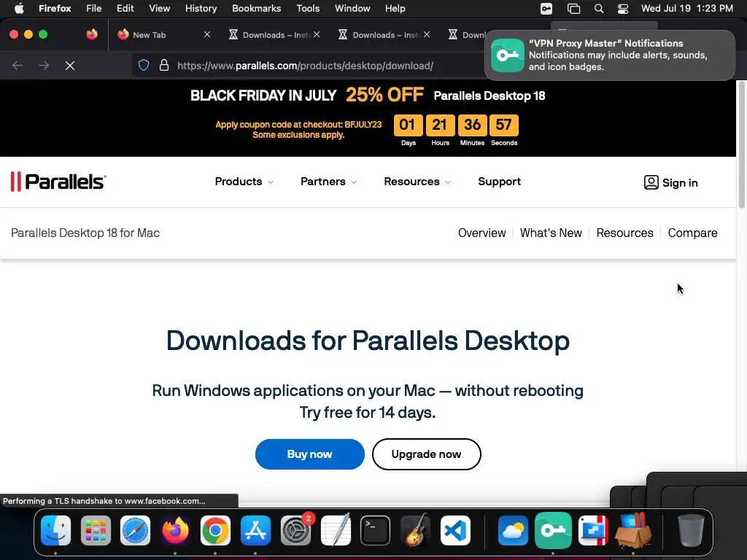Open Spotlight search in menu bar
Viewport: 747px width, 560px height.
tap(599, 9)
